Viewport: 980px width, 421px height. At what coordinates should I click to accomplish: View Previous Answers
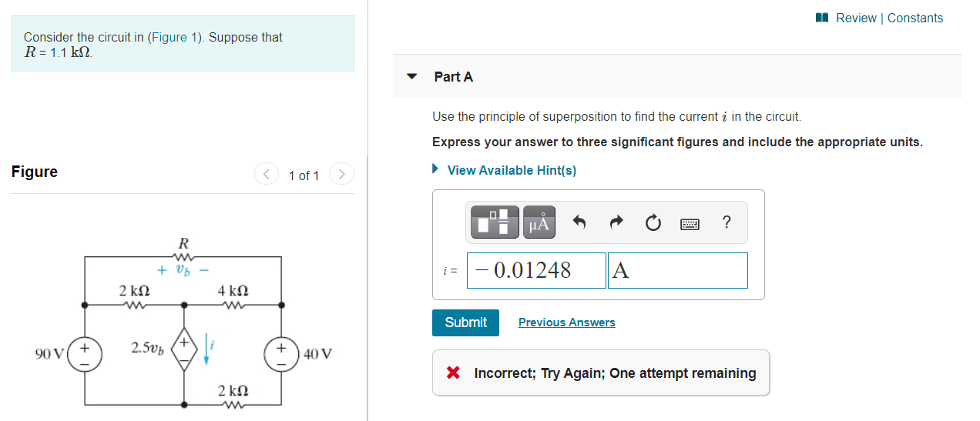pos(567,322)
